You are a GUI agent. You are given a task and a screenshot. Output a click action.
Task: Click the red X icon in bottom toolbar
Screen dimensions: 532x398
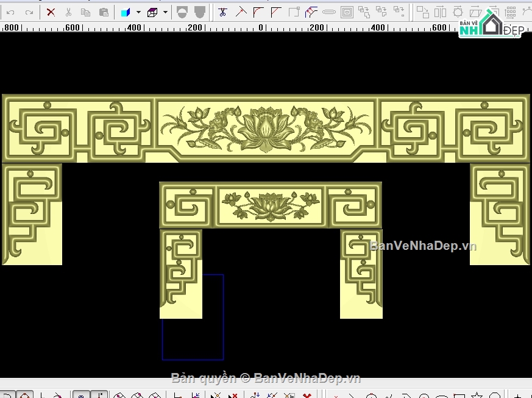[x=307, y=396]
